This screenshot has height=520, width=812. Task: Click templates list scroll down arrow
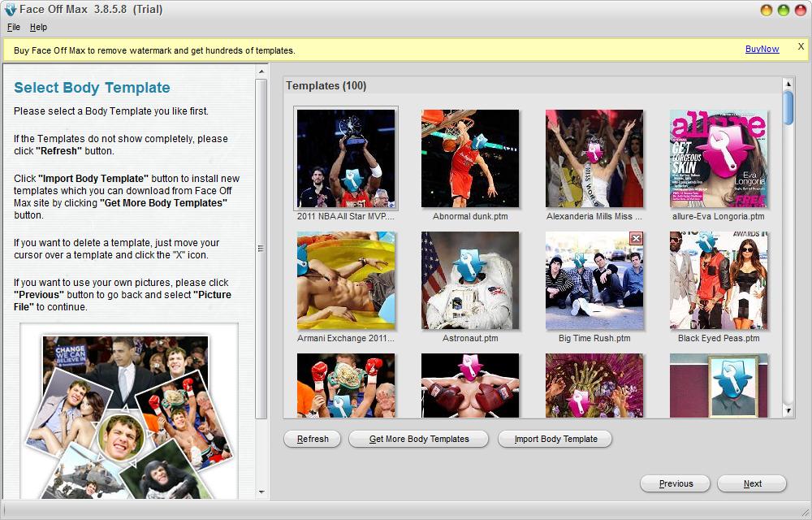788,410
